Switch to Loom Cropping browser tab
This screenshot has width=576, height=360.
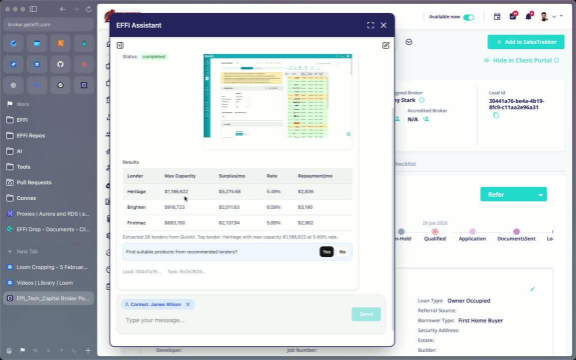48,267
